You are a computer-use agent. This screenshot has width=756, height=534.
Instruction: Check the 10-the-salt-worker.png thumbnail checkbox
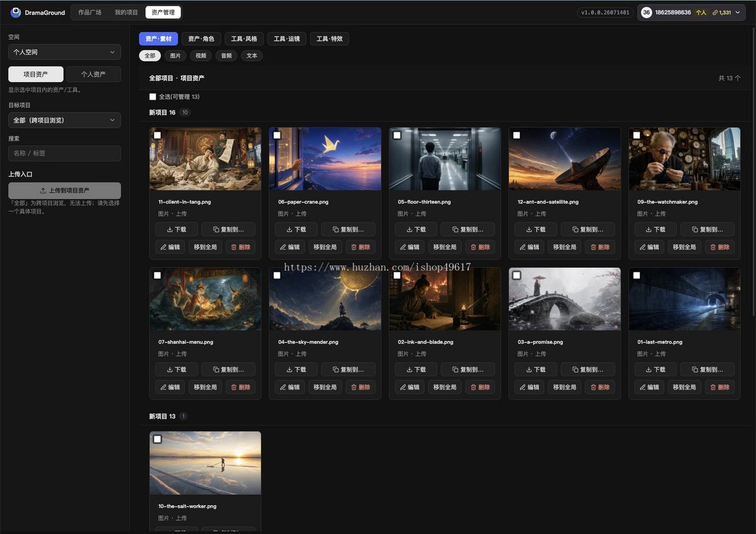coord(157,439)
